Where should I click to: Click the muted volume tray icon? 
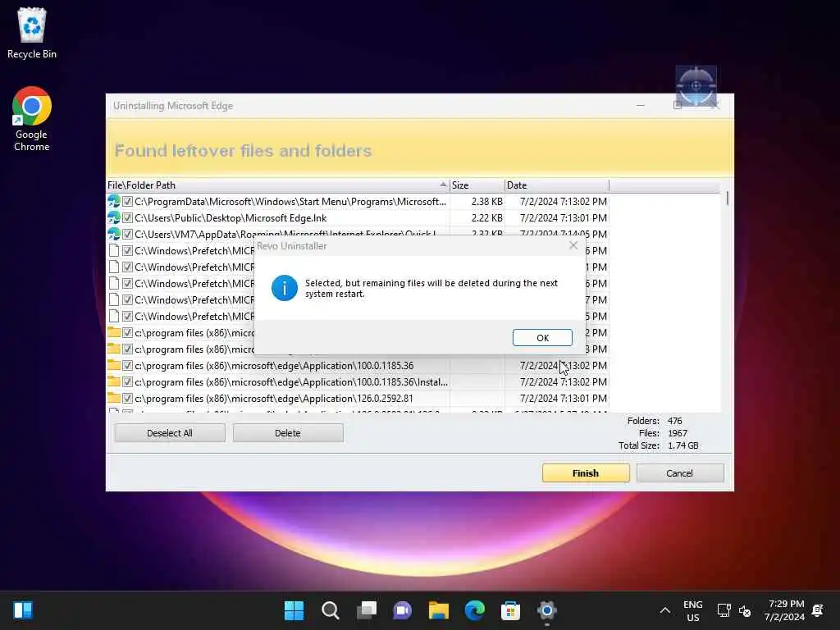pyautogui.click(x=745, y=610)
